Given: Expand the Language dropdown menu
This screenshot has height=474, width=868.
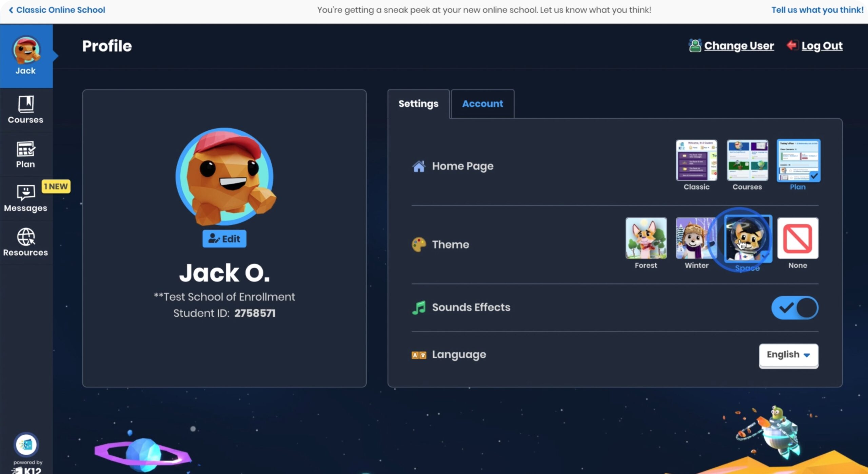Looking at the screenshot, I should pyautogui.click(x=789, y=354).
